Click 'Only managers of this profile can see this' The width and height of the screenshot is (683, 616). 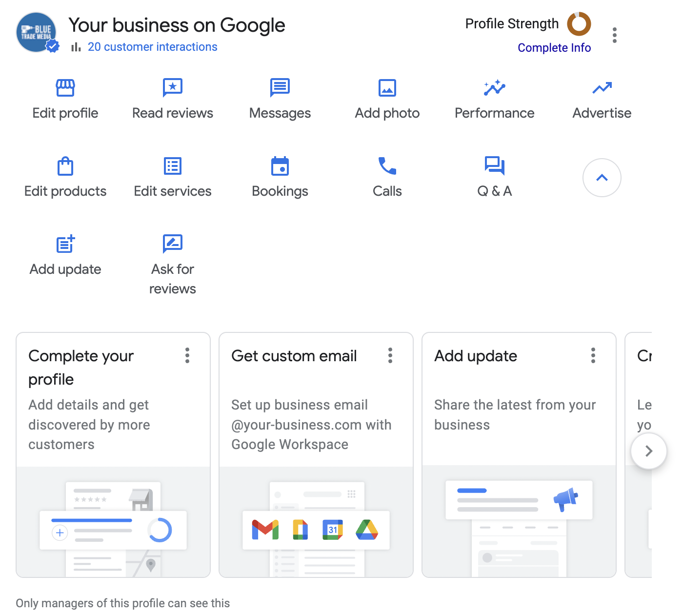tap(122, 603)
